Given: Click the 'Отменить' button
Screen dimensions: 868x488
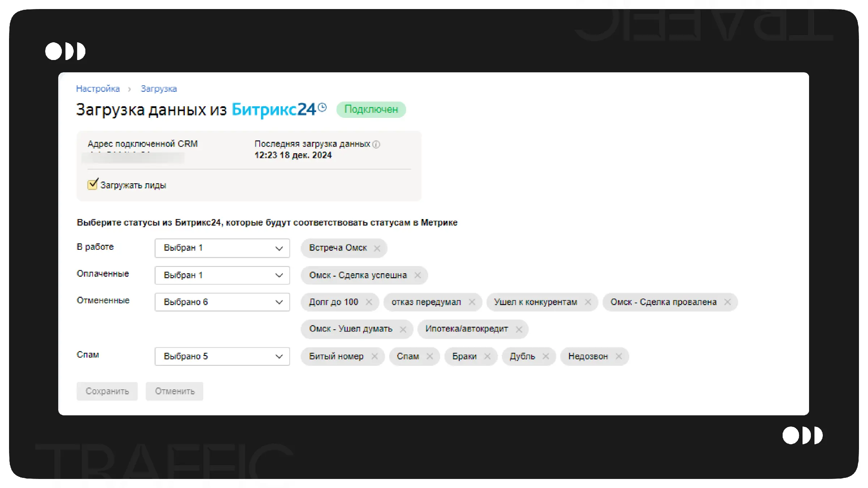Looking at the screenshot, I should pos(174,391).
